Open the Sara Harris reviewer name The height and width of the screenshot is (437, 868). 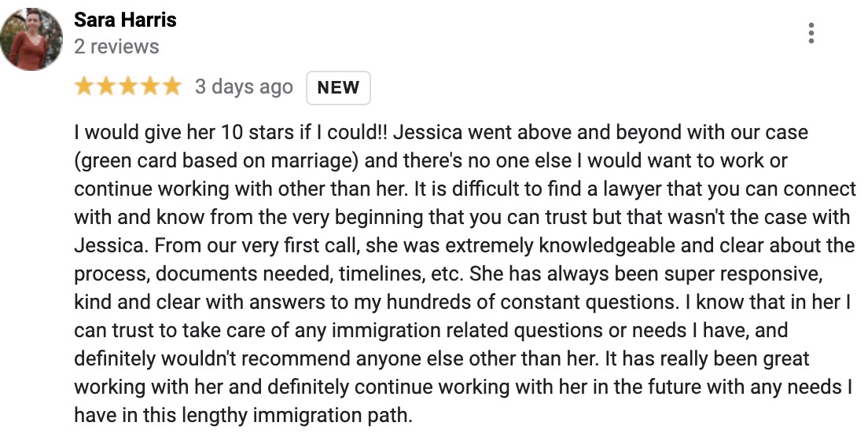click(125, 20)
